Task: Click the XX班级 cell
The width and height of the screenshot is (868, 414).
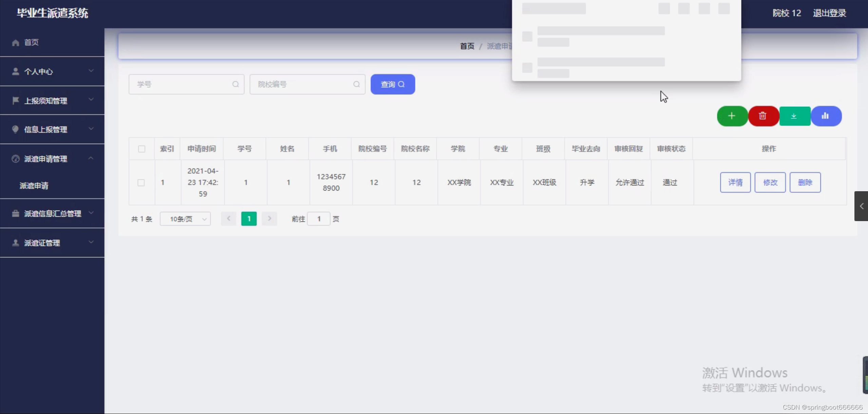Action: [x=544, y=182]
